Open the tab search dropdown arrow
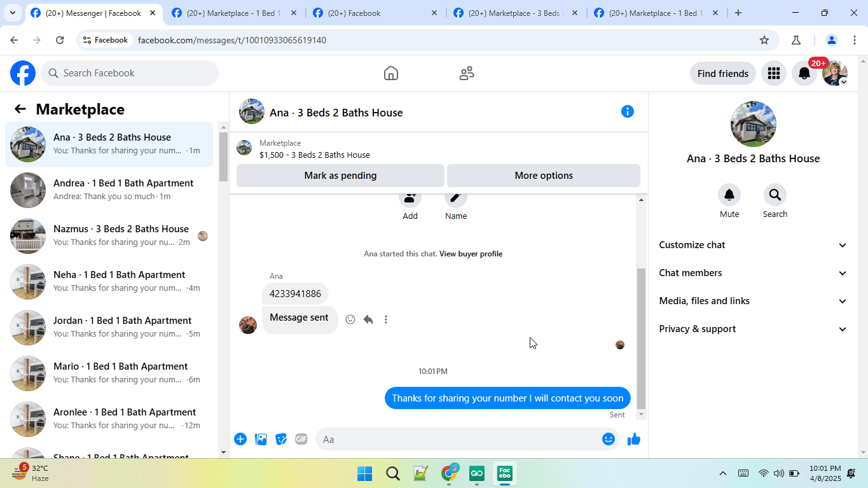The width and height of the screenshot is (868, 488). tap(12, 13)
